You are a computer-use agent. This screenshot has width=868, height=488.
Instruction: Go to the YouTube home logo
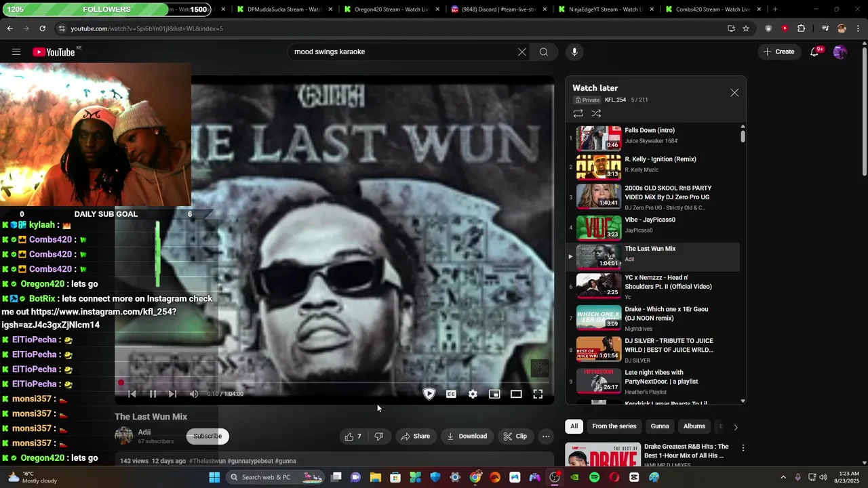(x=54, y=52)
